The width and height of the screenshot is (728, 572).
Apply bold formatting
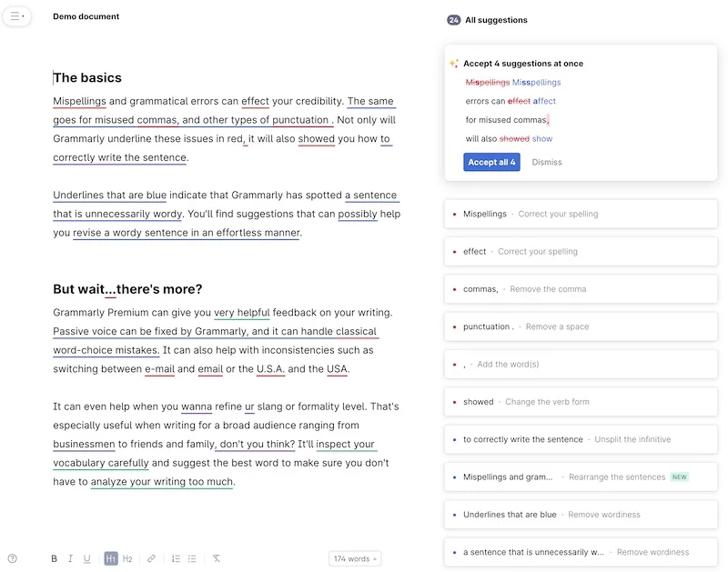point(54,558)
